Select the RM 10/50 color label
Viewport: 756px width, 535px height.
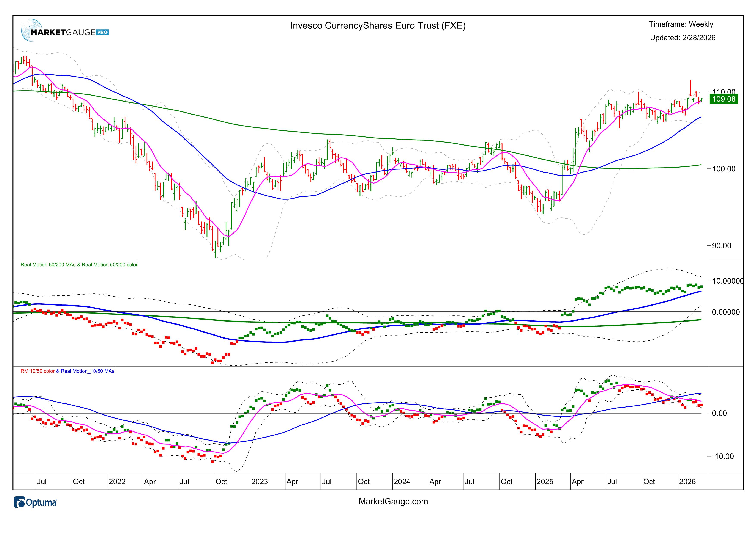37,371
